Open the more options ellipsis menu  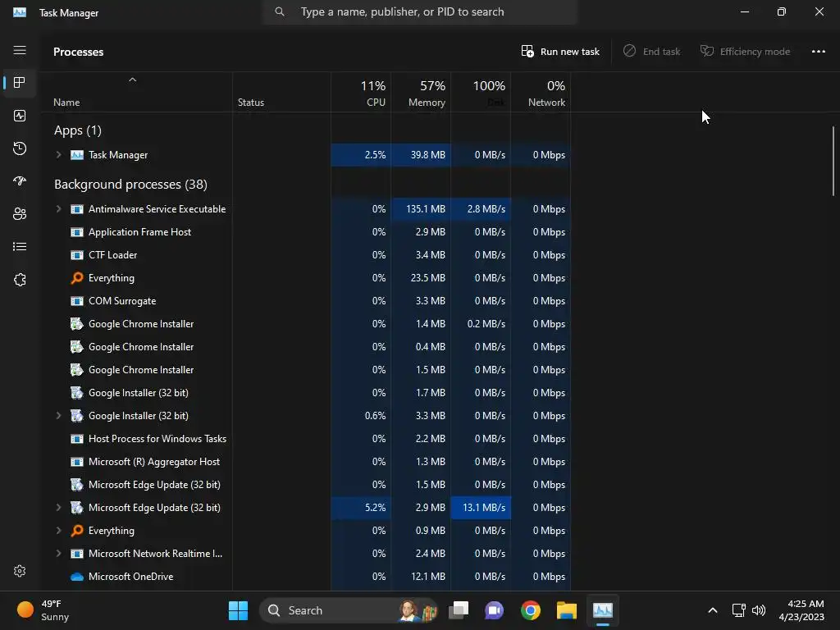click(818, 52)
